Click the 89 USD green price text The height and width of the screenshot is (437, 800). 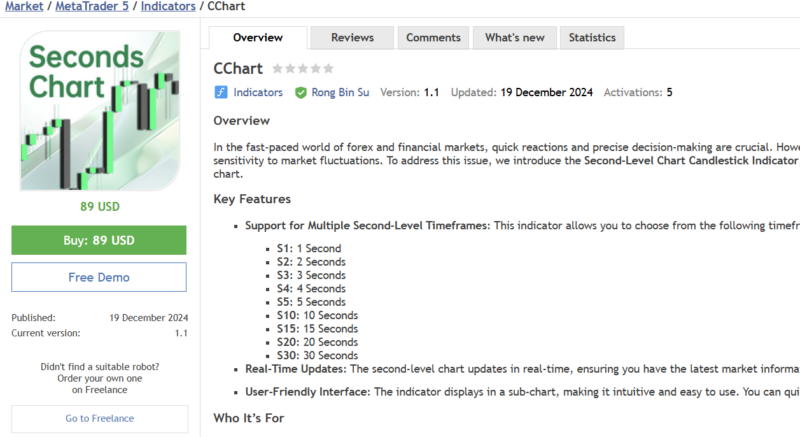pyautogui.click(x=99, y=207)
